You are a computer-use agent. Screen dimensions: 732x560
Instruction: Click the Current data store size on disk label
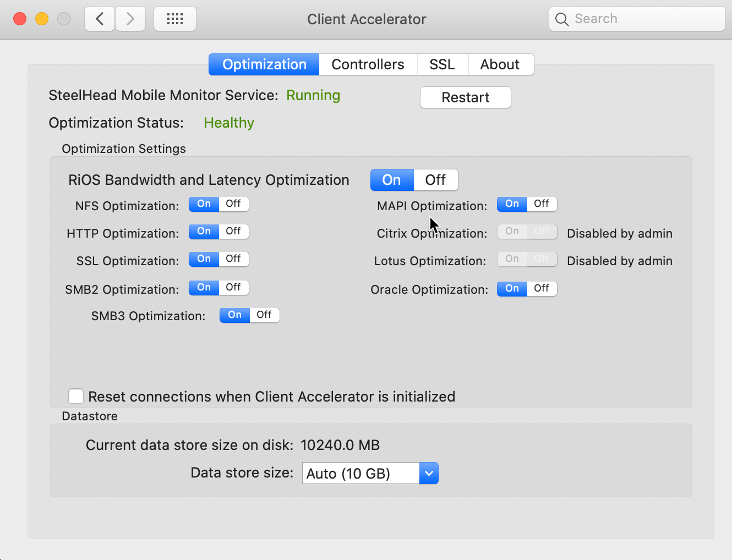click(x=190, y=445)
